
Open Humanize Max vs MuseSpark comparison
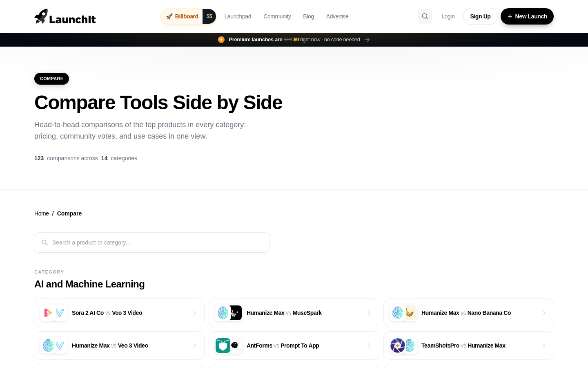[294, 313]
